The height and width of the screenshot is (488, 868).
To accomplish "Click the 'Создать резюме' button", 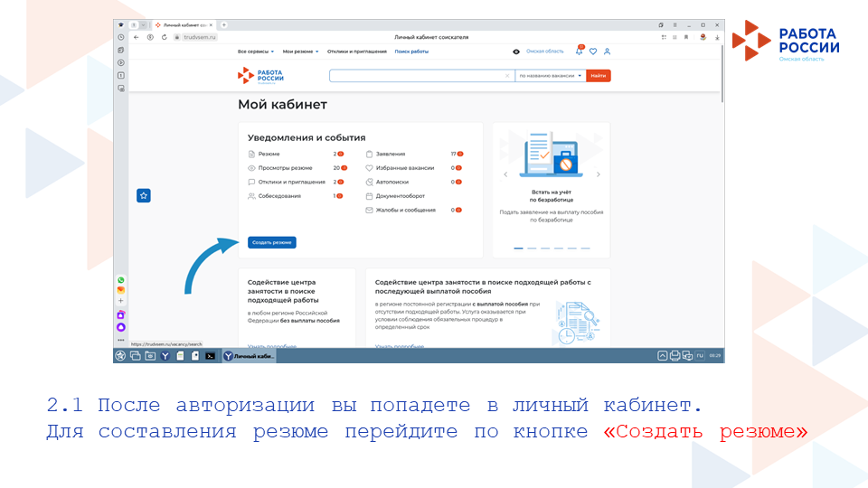I will coord(271,242).
